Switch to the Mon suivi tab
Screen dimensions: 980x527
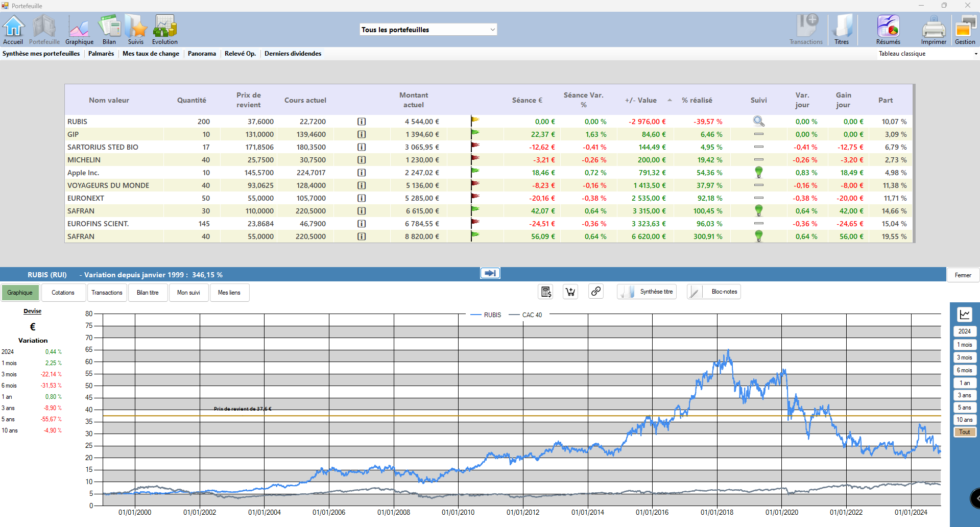click(x=188, y=293)
